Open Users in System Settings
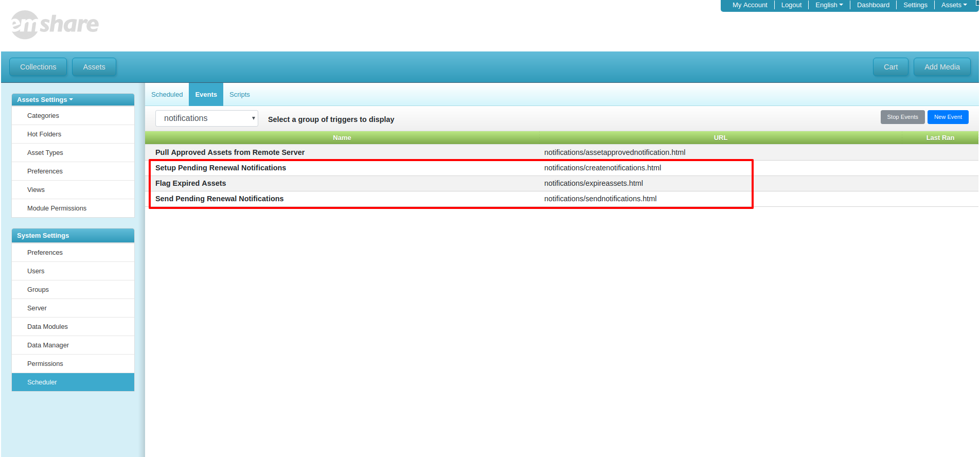Screen dimensions: 980x457 (x=73, y=271)
